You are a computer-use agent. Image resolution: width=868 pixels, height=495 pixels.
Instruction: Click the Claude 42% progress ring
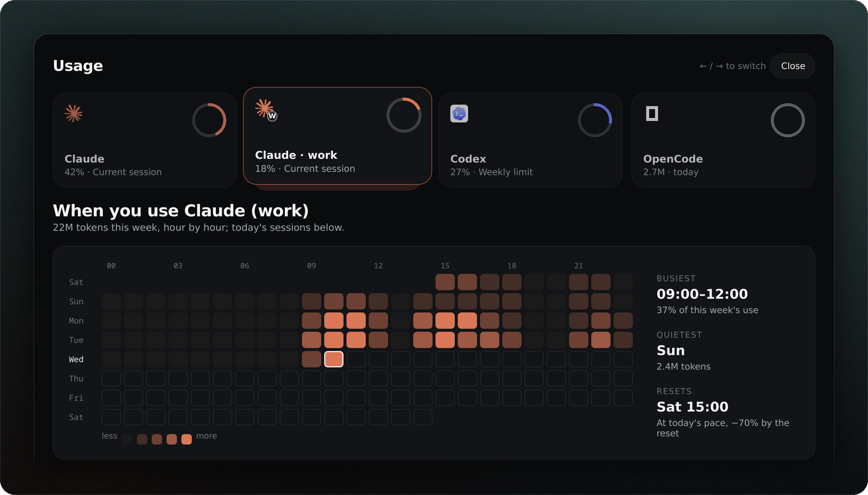pyautogui.click(x=209, y=120)
